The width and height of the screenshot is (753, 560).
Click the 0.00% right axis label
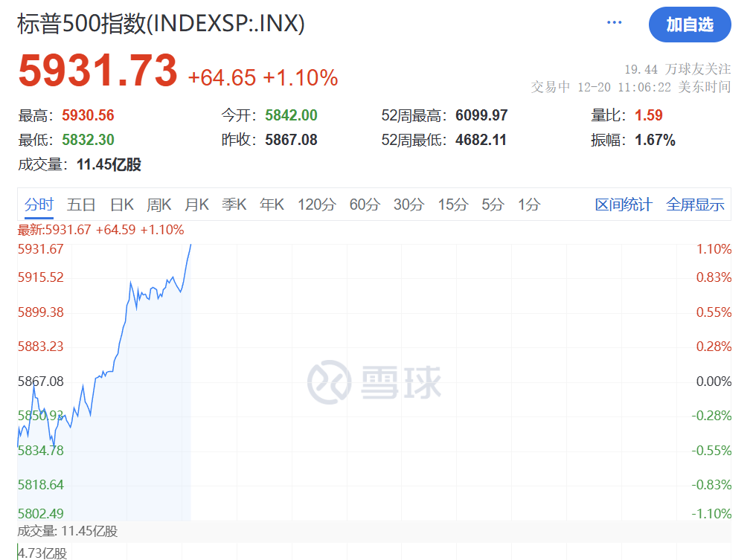tap(714, 382)
